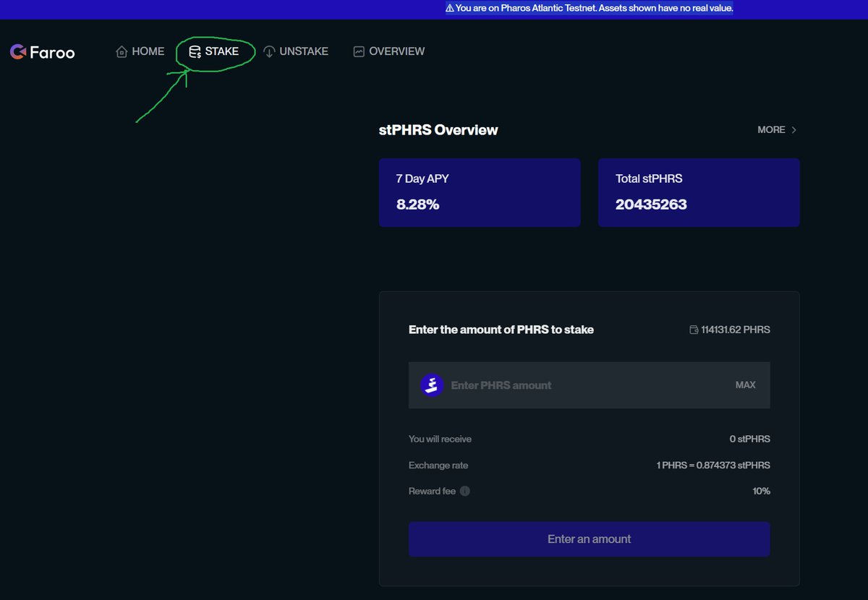The height and width of the screenshot is (600, 868).
Task: Click the MAX button
Action: point(745,385)
